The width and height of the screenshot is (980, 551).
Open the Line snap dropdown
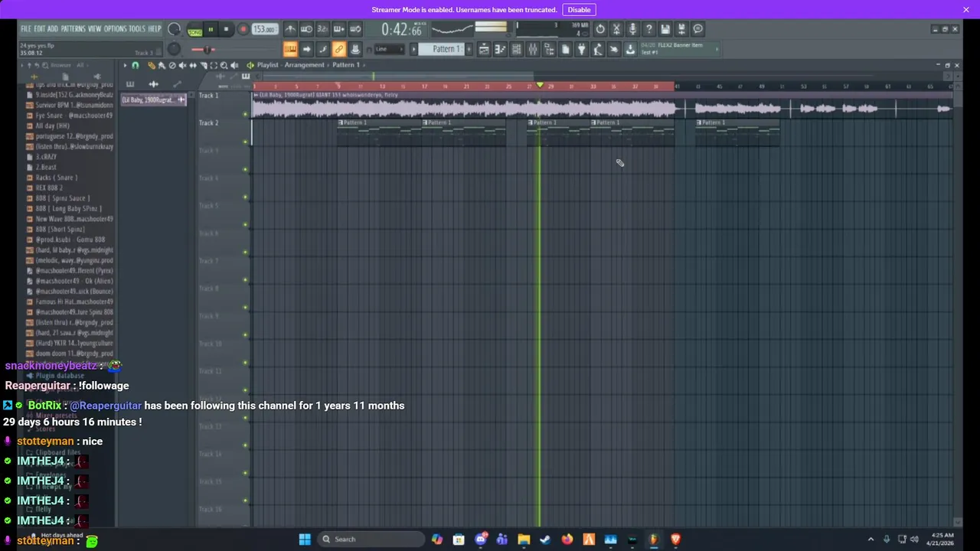[390, 49]
